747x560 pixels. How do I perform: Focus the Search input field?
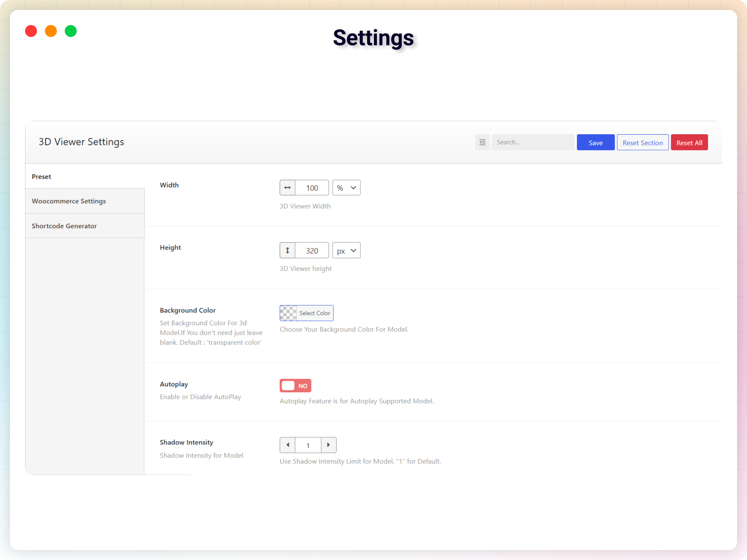(533, 142)
